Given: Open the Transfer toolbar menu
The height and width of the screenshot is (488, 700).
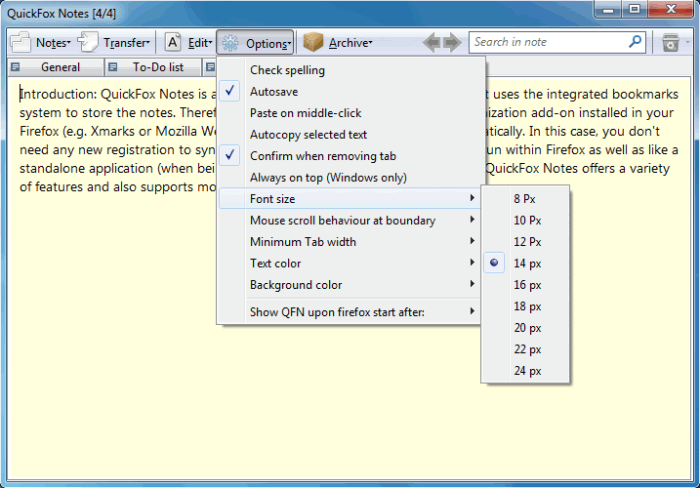Looking at the screenshot, I should pyautogui.click(x=116, y=43).
